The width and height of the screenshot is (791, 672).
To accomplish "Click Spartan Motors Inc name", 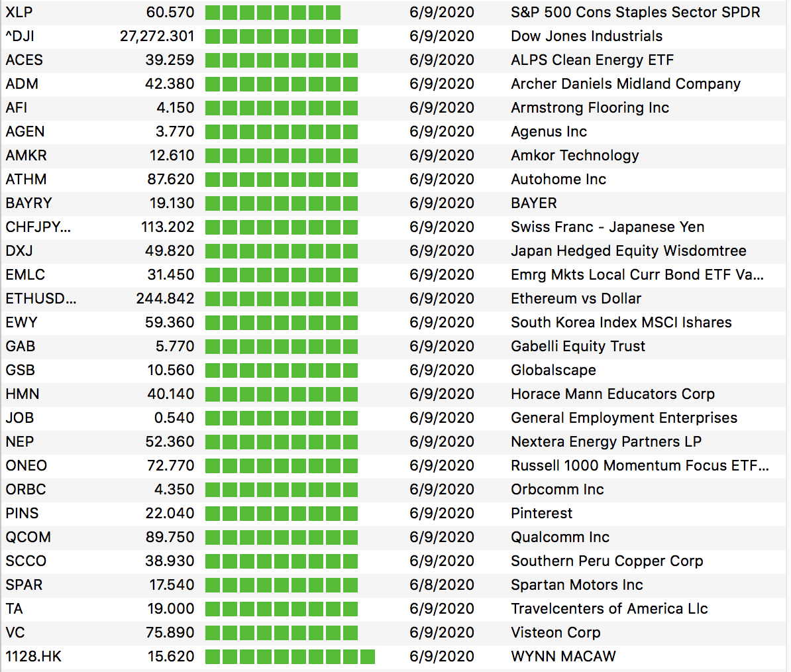I will [x=576, y=585].
